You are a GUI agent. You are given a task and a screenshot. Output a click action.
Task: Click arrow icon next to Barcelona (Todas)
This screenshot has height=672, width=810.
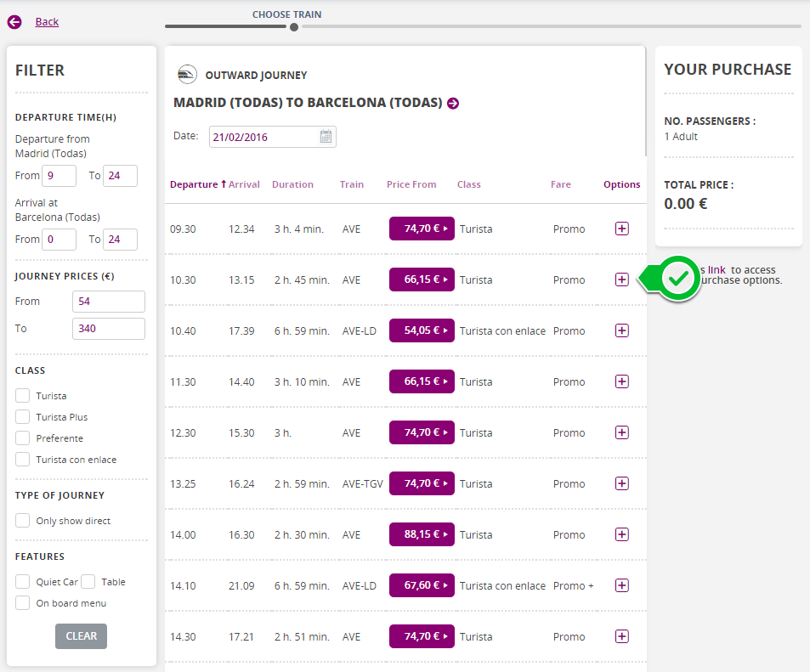click(x=453, y=104)
